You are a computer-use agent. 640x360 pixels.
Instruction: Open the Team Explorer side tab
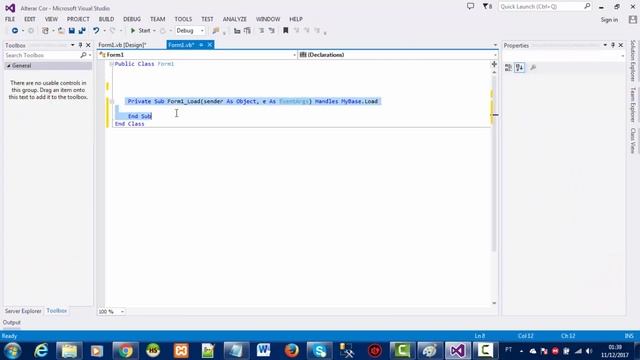pyautogui.click(x=633, y=105)
